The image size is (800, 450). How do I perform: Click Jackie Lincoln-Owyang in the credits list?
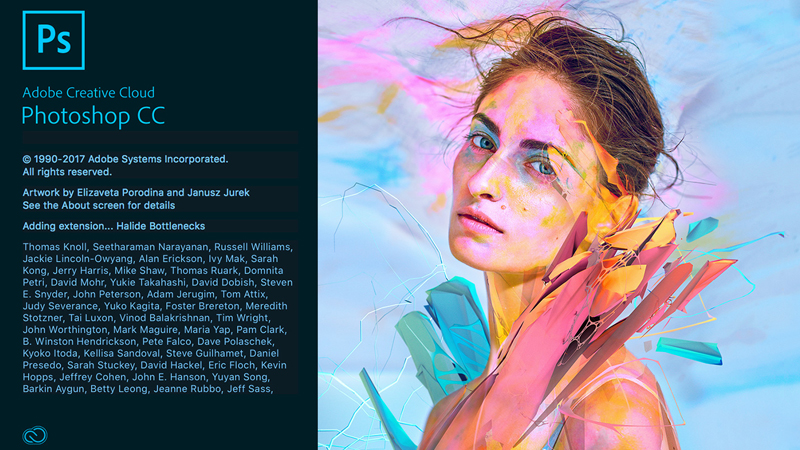pos(78,259)
